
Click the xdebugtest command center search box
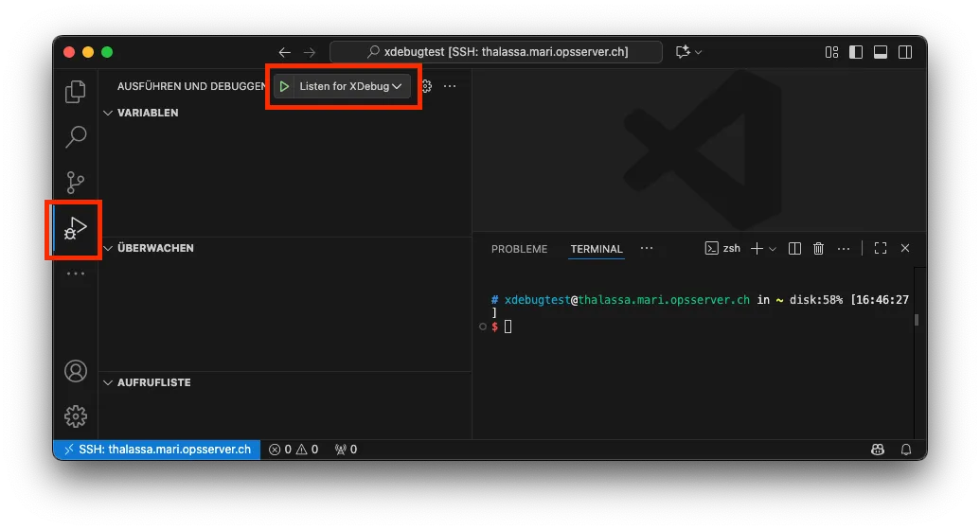tap(496, 52)
